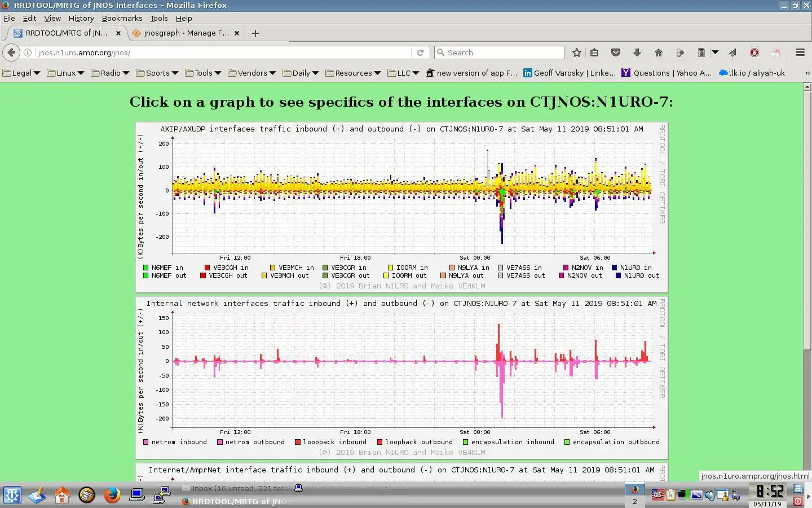This screenshot has height=508, width=812.
Task: Click the site information icon in the address bar
Action: coord(28,52)
